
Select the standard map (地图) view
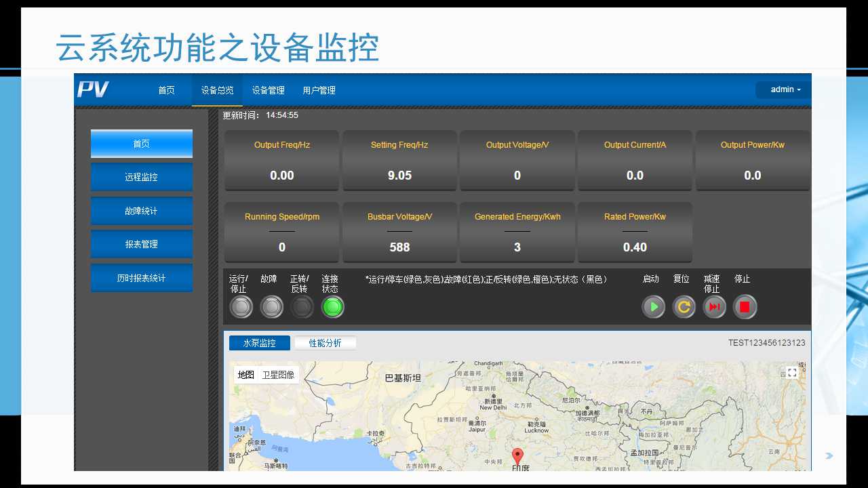[245, 375]
